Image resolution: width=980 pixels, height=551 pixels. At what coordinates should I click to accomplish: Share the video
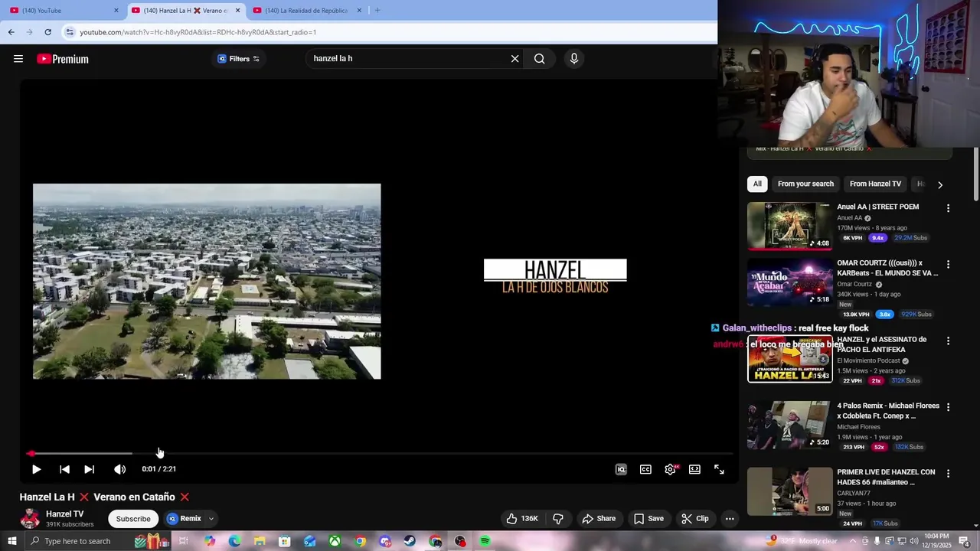pos(599,518)
